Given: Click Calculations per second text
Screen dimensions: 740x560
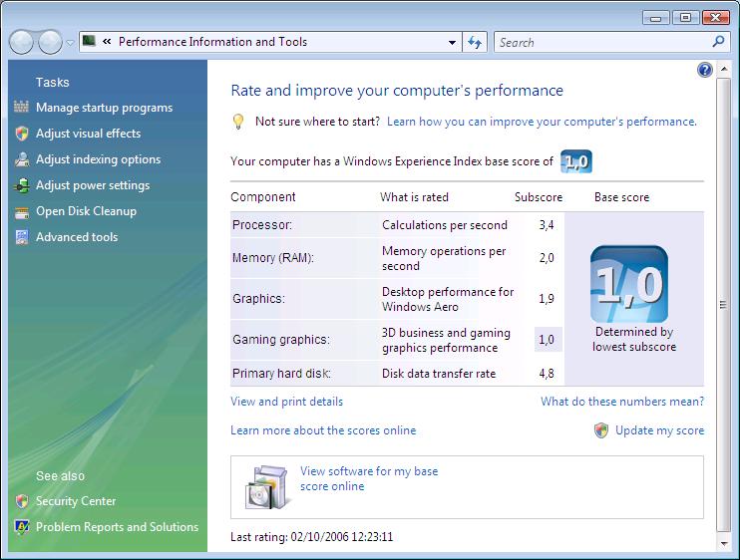Looking at the screenshot, I should [x=445, y=225].
